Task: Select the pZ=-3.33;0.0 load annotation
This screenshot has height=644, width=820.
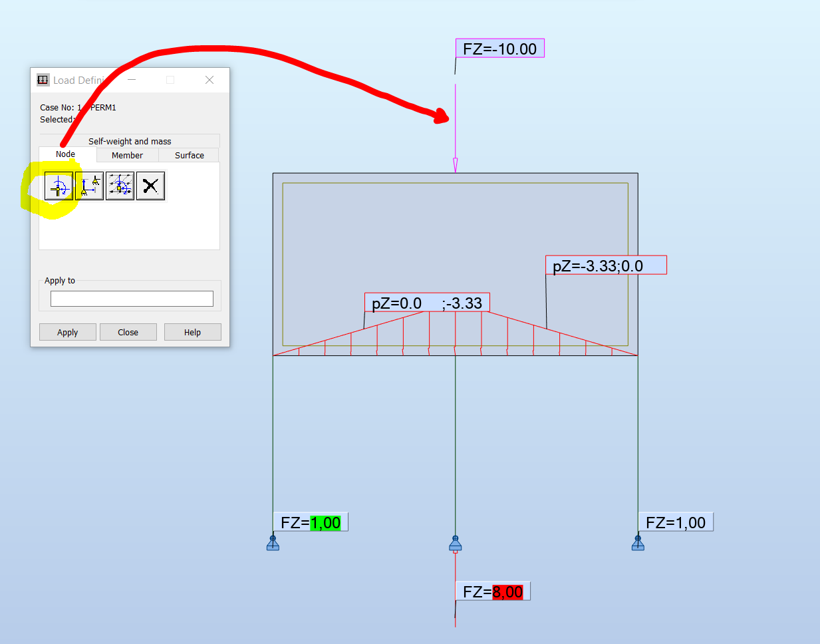Action: (x=605, y=264)
